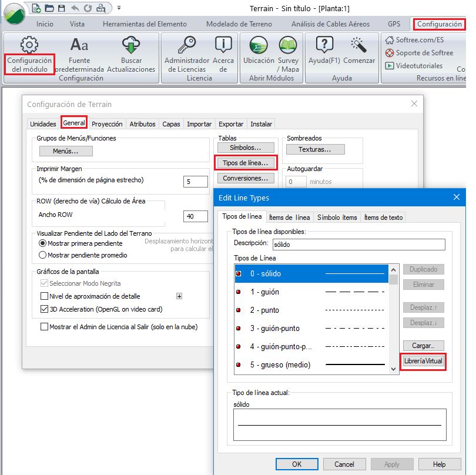This screenshot has width=476, height=475.
Task: Click the Menús... button
Action: tap(66, 151)
